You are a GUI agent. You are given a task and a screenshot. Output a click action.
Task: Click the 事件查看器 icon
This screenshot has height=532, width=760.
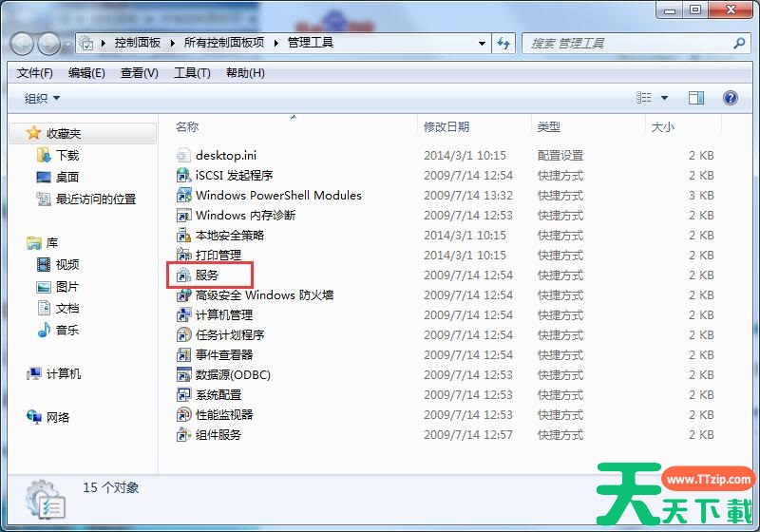coord(183,355)
